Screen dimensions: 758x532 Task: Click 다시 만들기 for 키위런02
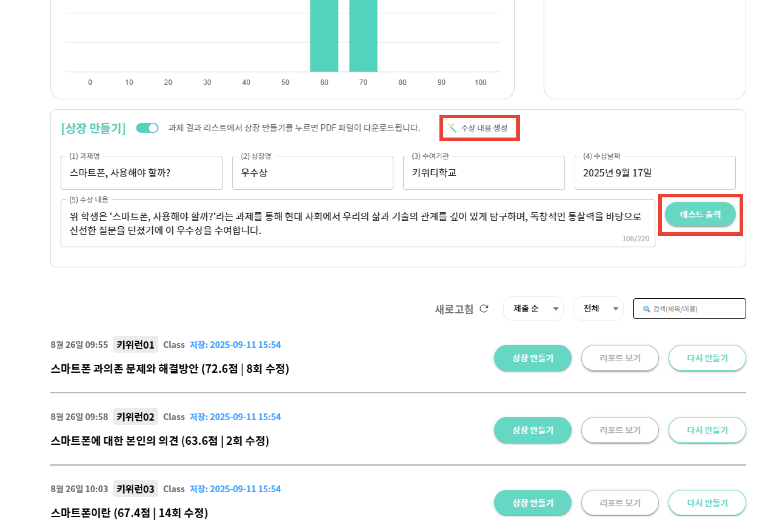coord(707,430)
